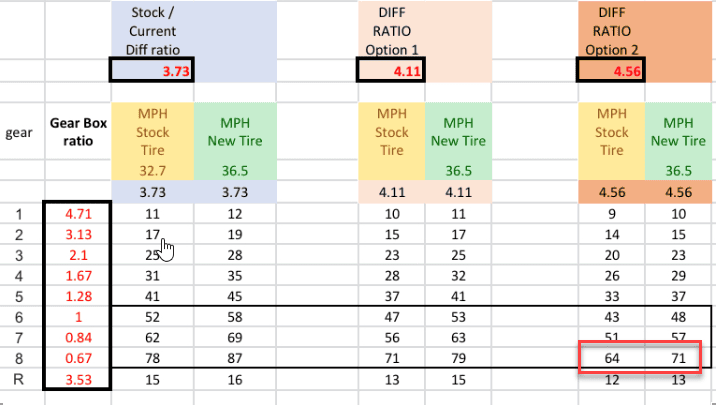
Task: Select the DIFF RATIO Option 2 header cell
Action: (611, 31)
